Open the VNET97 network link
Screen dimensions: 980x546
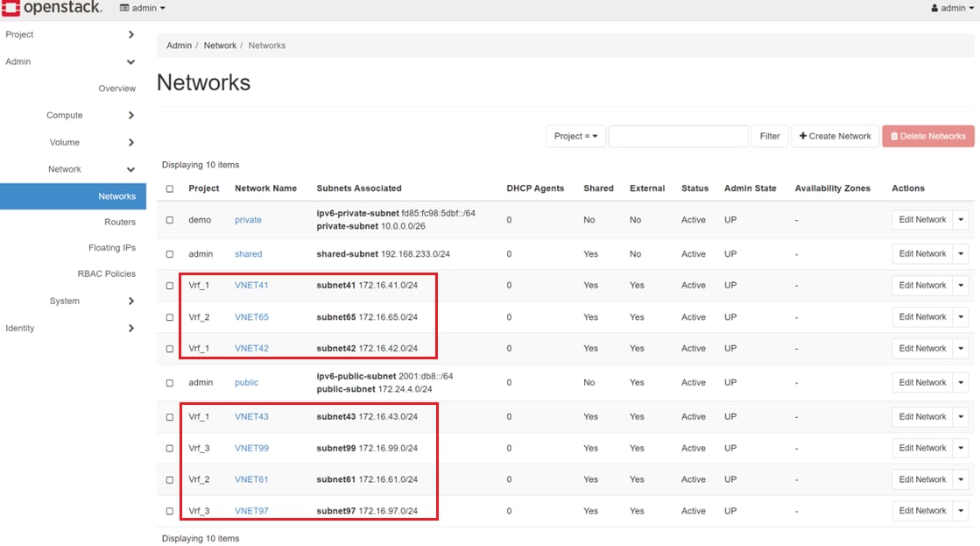251,511
